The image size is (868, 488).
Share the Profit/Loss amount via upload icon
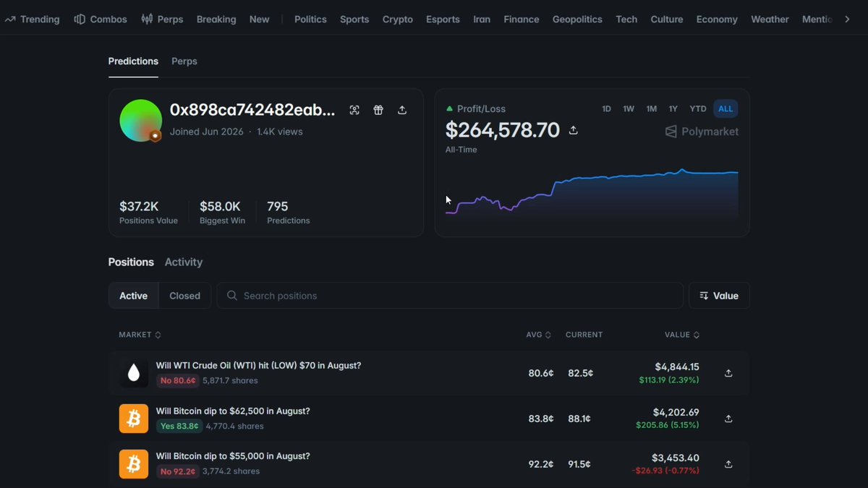click(x=574, y=130)
